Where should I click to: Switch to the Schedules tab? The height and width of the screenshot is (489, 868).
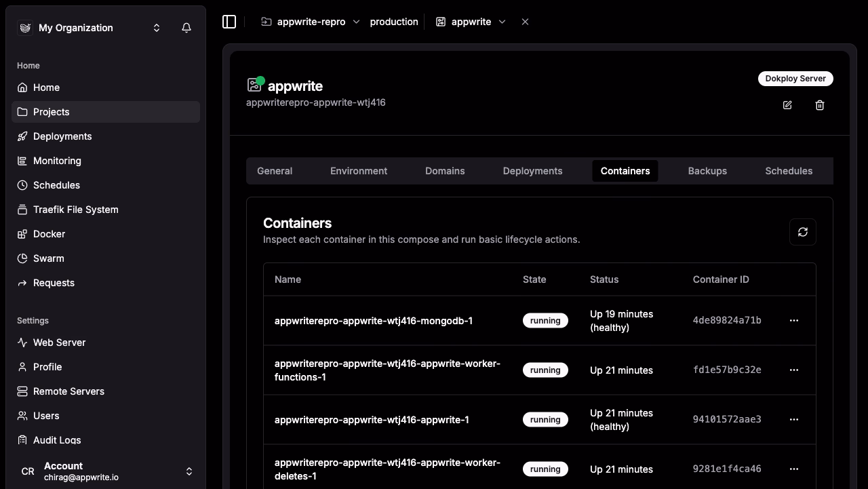[789, 171]
